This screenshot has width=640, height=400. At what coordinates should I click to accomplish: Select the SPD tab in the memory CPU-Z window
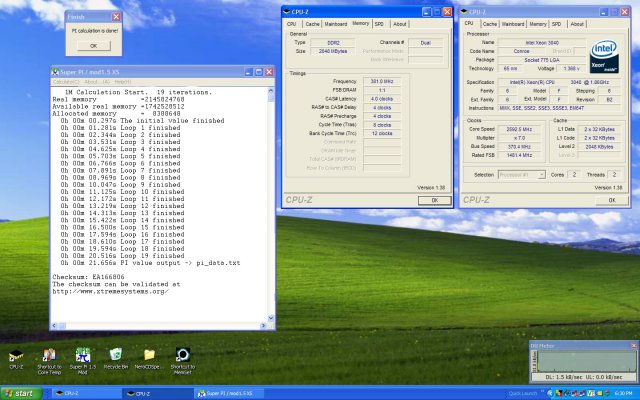click(x=379, y=24)
